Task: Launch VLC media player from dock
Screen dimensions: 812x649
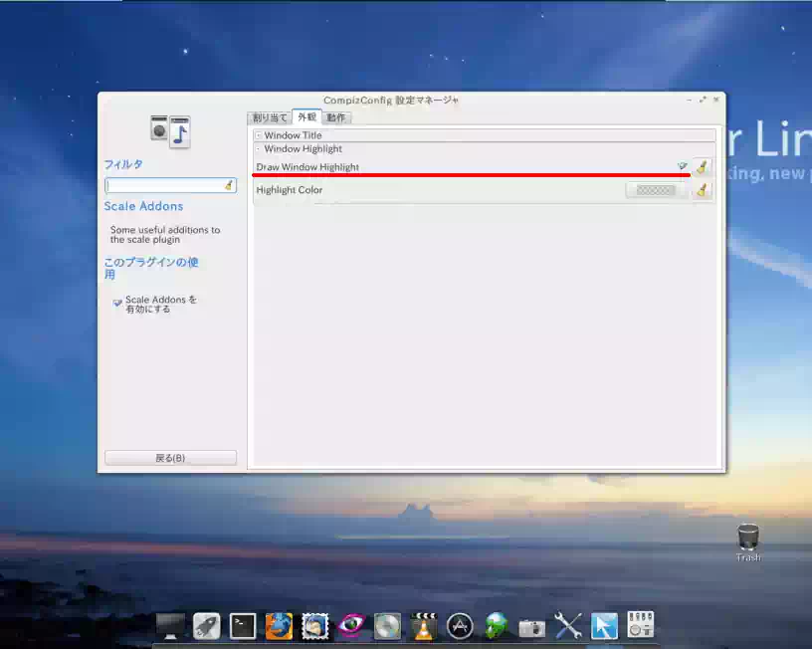Action: (x=424, y=626)
